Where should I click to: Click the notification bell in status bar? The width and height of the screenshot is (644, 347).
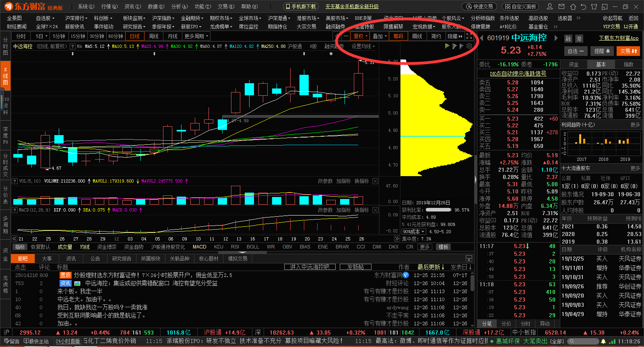click(603, 341)
